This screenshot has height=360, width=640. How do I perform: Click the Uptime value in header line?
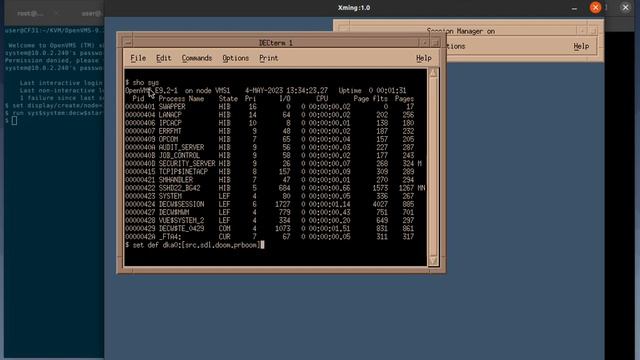[387, 91]
